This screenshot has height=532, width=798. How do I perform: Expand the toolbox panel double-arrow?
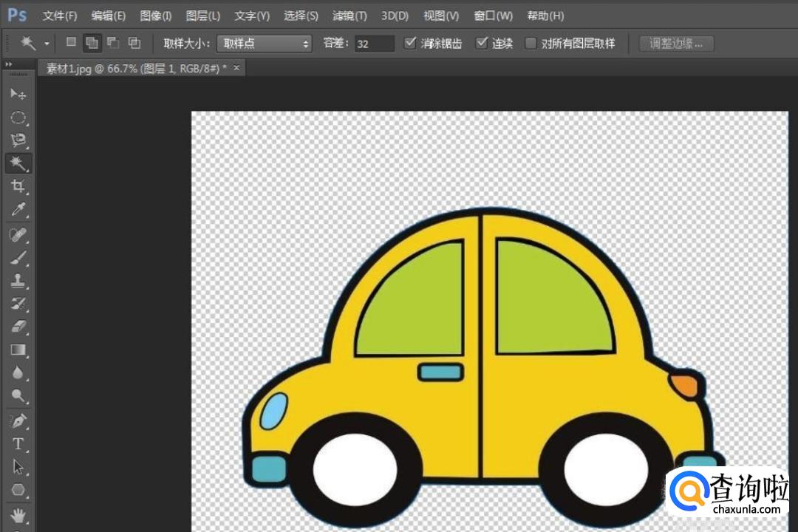point(9,65)
